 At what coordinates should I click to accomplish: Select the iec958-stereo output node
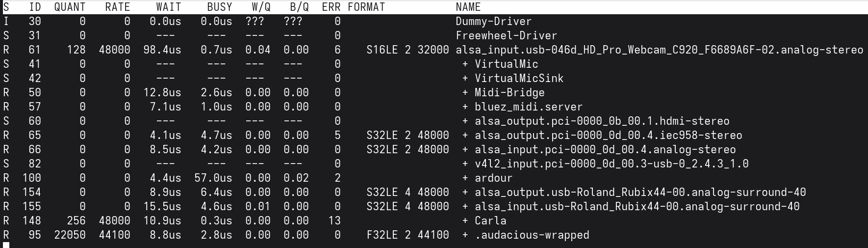coord(608,136)
